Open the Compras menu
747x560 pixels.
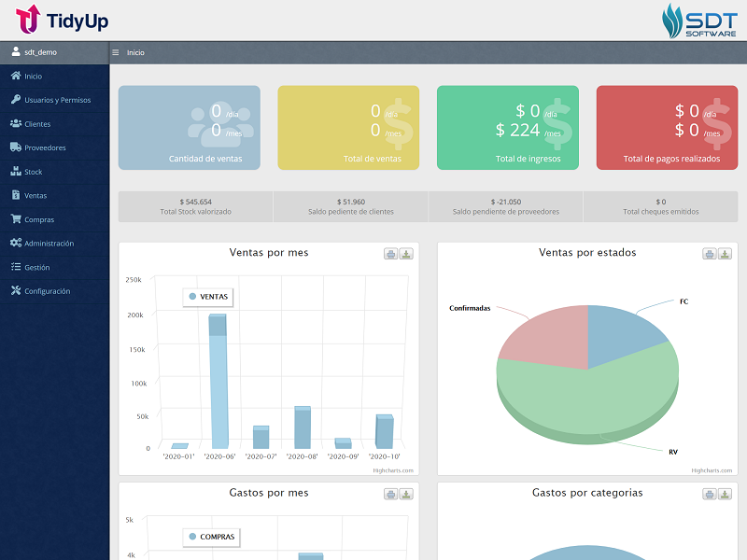tap(55, 219)
